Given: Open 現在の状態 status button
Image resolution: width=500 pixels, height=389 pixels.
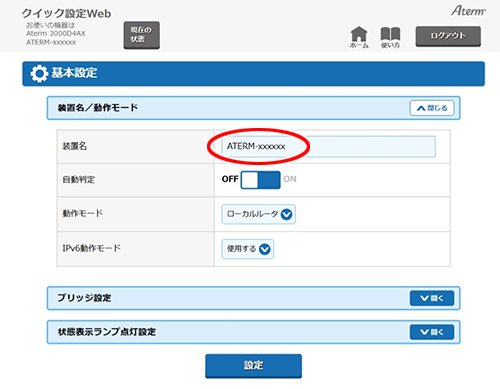Looking at the screenshot, I should pos(142,35).
